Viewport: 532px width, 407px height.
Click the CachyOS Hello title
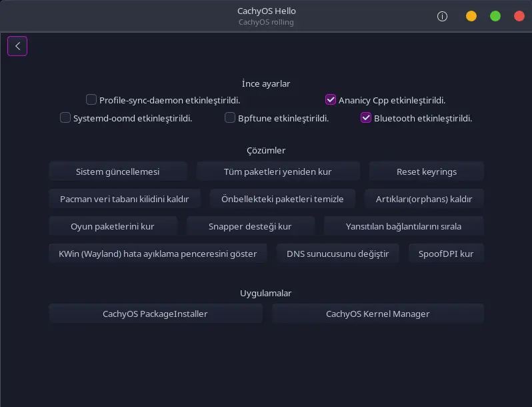[267, 11]
